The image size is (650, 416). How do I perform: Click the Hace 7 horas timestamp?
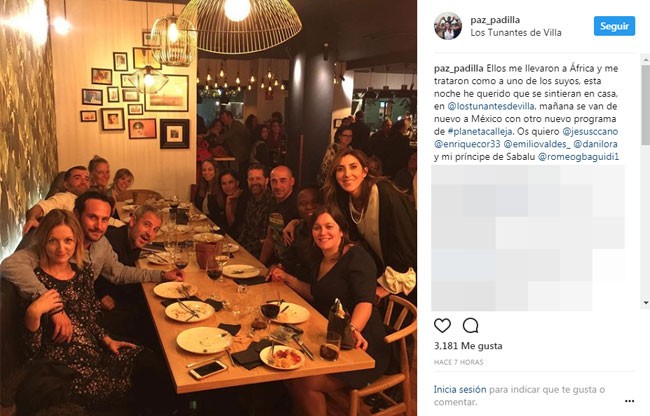click(458, 362)
